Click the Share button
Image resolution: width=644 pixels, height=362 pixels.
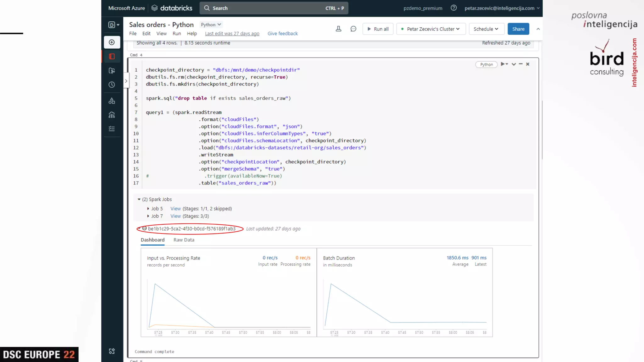coord(518,29)
